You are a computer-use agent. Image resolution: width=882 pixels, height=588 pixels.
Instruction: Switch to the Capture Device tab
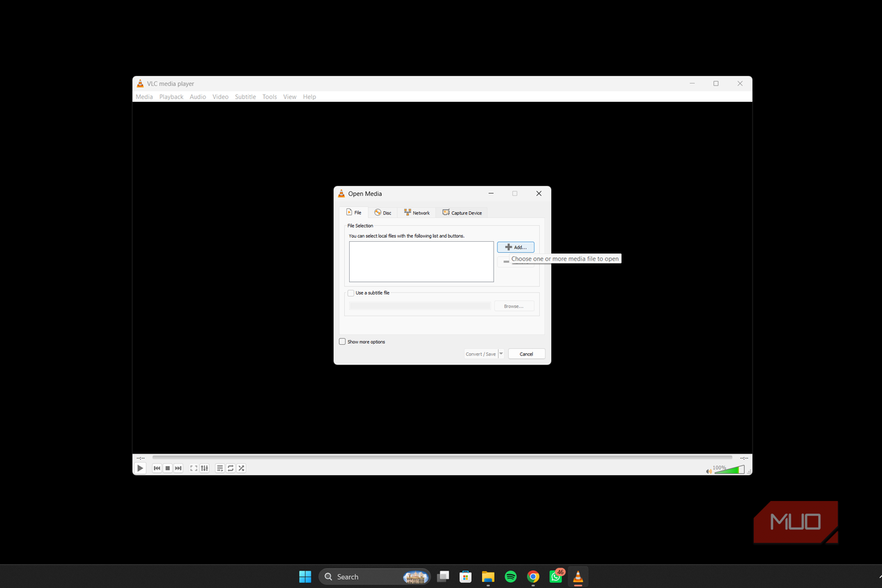[462, 212]
